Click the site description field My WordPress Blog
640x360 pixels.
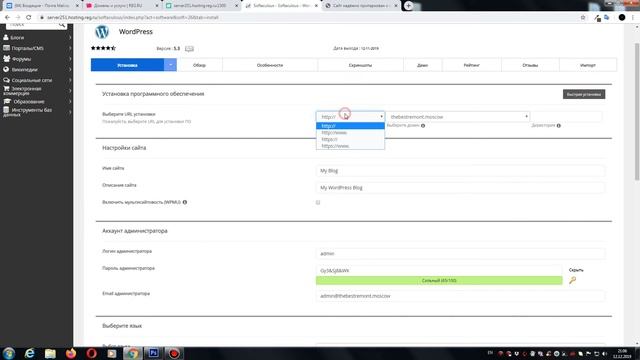click(460, 188)
